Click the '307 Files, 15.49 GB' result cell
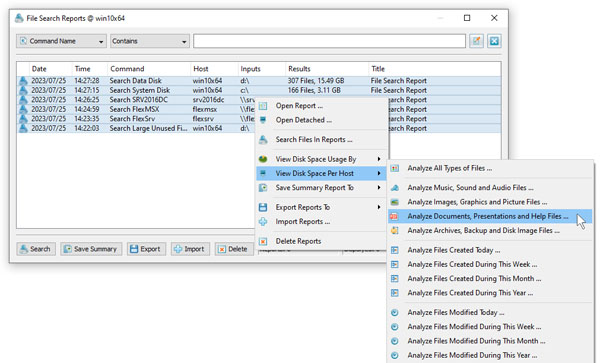 tap(316, 81)
